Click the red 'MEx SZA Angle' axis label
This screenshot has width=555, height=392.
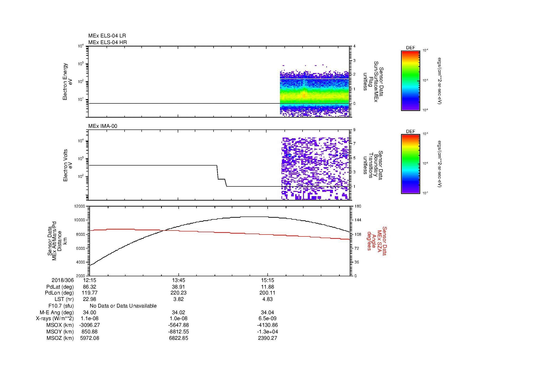(x=377, y=241)
